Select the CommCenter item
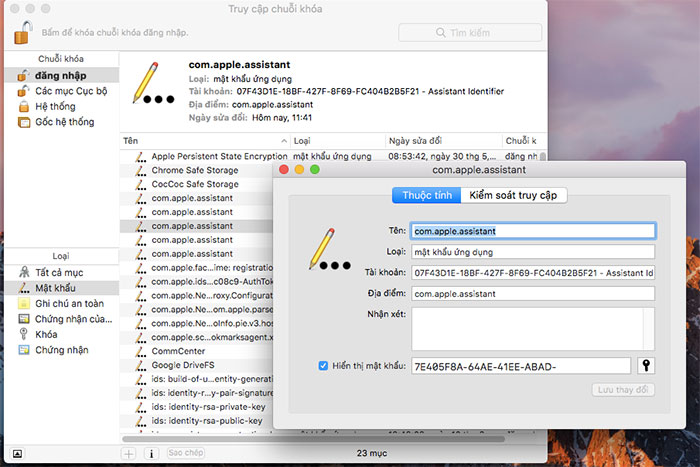Viewport: 700px width, 467px height. click(196, 351)
